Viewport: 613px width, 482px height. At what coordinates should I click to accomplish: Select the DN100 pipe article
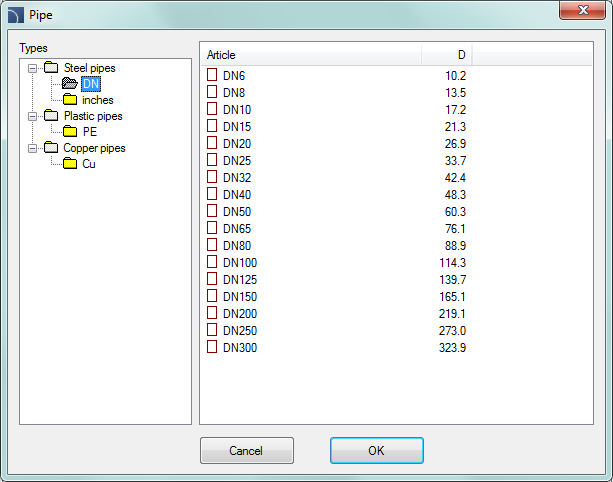point(240,262)
